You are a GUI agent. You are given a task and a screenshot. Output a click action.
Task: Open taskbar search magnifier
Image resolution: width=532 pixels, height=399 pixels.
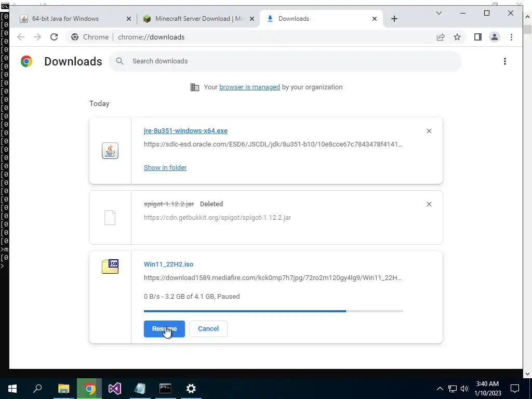pyautogui.click(x=37, y=389)
